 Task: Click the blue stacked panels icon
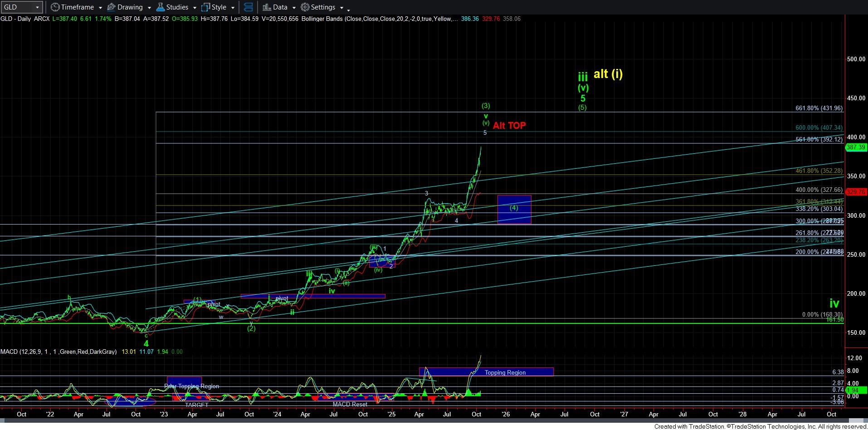click(248, 7)
